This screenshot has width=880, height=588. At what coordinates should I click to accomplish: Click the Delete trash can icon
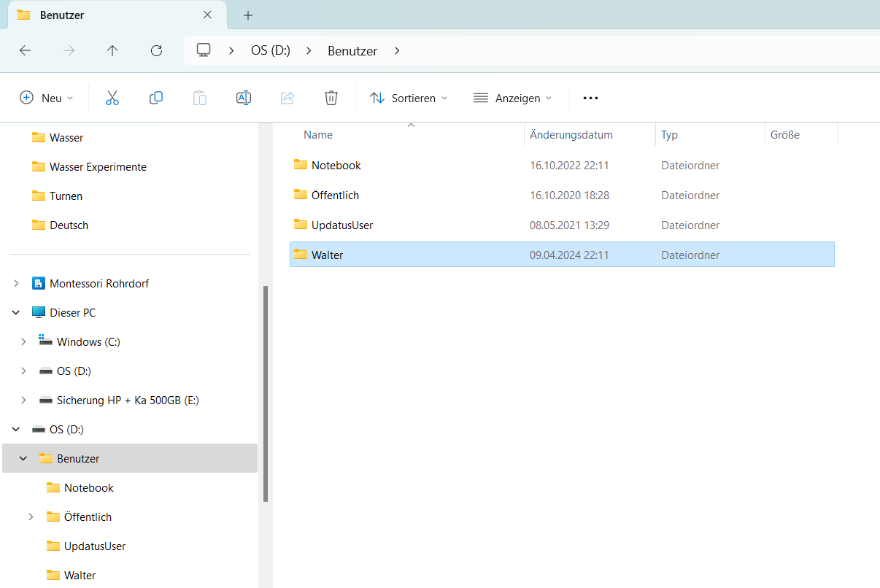click(x=331, y=98)
